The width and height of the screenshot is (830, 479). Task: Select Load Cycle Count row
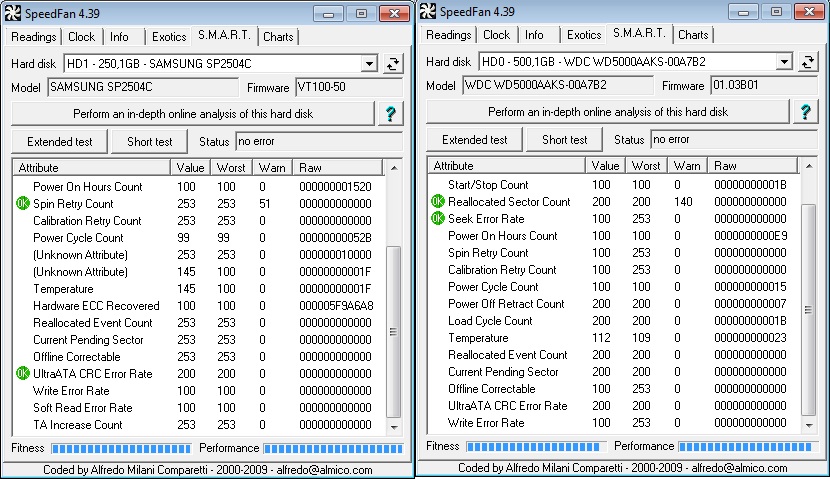click(614, 321)
